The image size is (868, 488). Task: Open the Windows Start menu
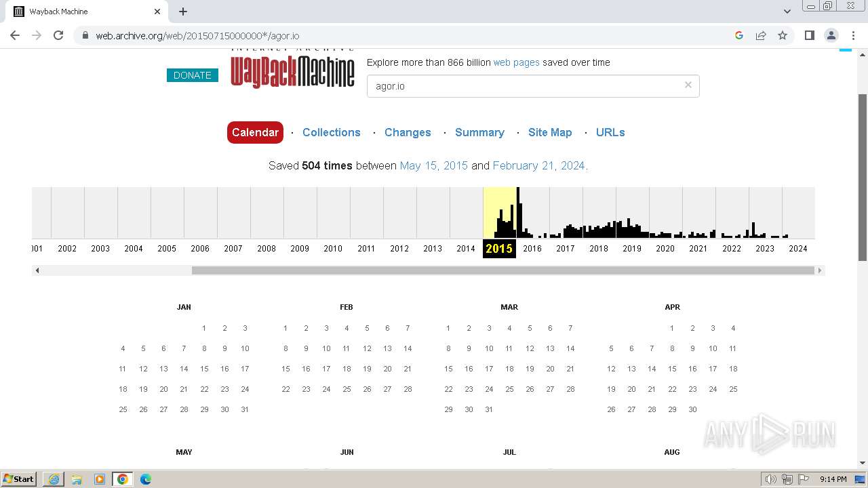[x=18, y=479]
